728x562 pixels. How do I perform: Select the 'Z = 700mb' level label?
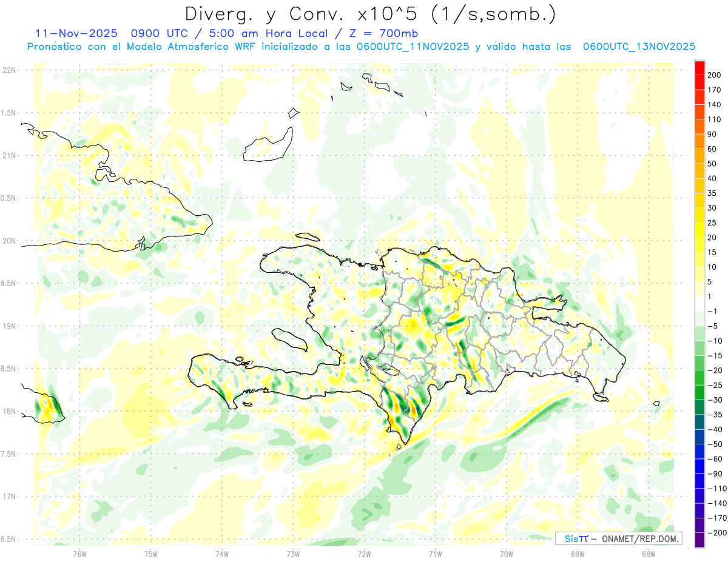383,33
